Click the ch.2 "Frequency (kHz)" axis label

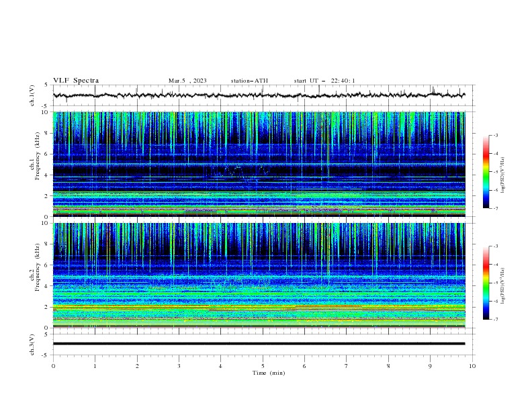[38, 267]
